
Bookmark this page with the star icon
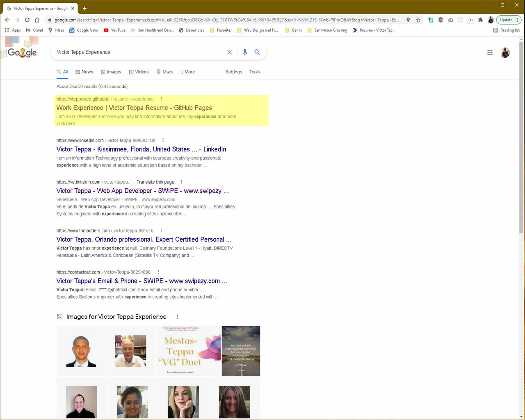pos(418,19)
